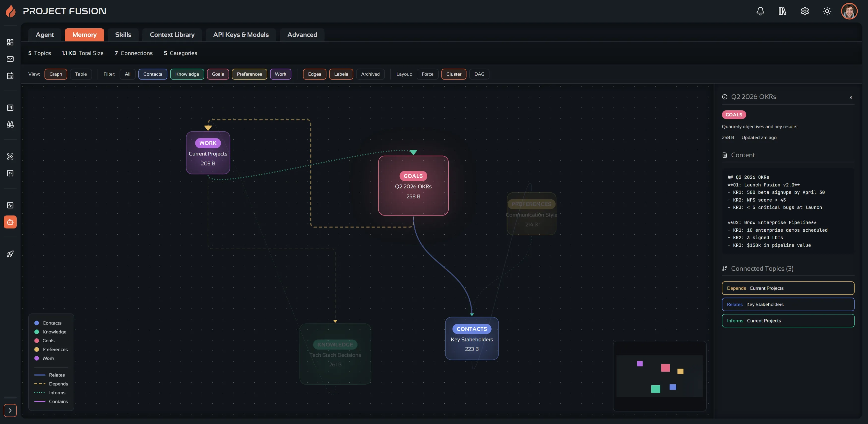Toggle the Goals filter
This screenshot has height=424, width=868.
(218, 74)
